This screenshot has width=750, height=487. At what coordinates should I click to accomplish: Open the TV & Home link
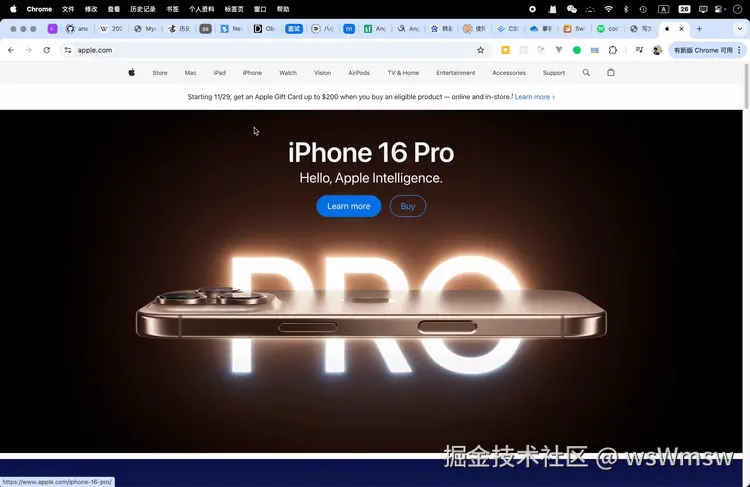click(x=403, y=73)
